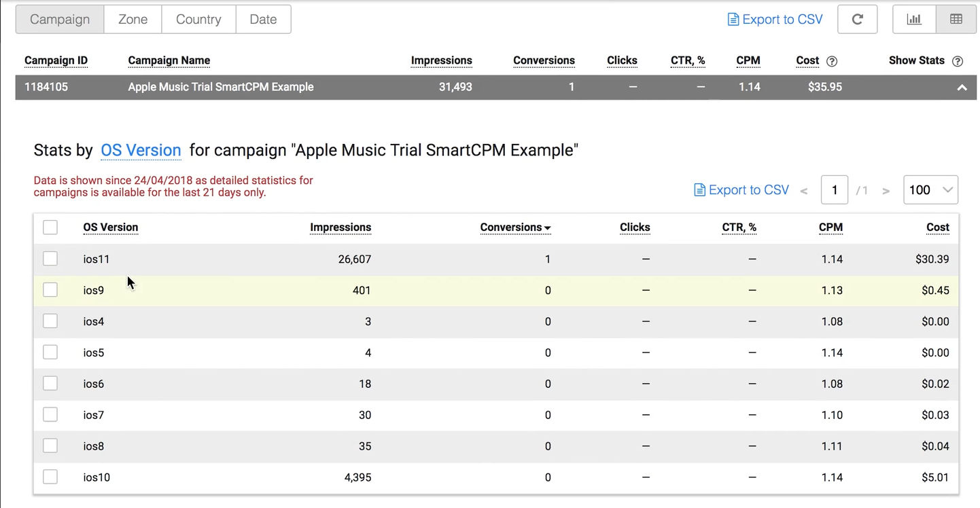Image resolution: width=980 pixels, height=508 pixels.
Task: Go to previous page arrow
Action: click(x=804, y=191)
